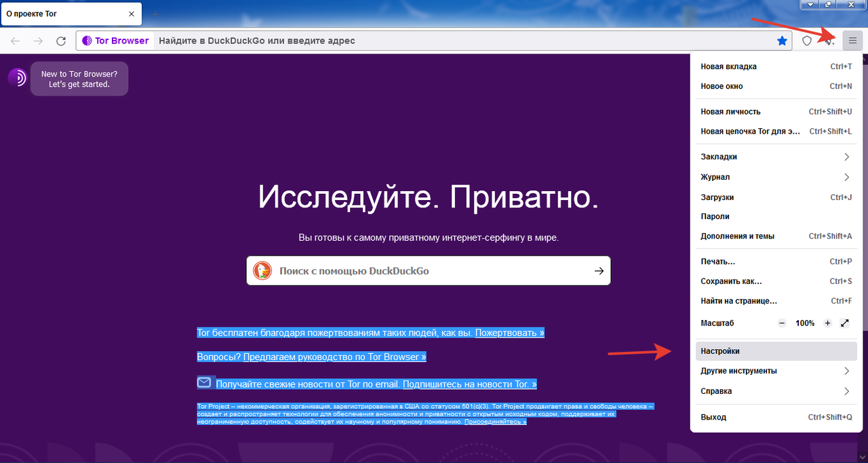Reset zoom by clicking 100%
The image size is (868, 463).
(805, 323)
